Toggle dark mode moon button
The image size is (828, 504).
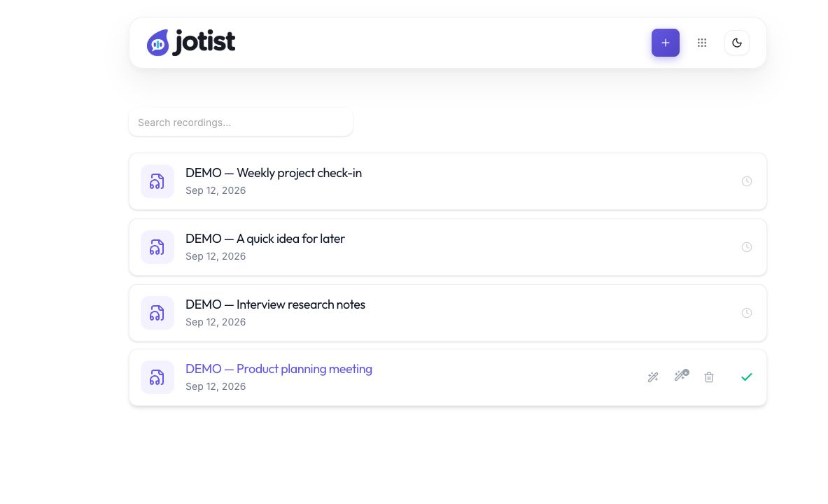(x=736, y=43)
